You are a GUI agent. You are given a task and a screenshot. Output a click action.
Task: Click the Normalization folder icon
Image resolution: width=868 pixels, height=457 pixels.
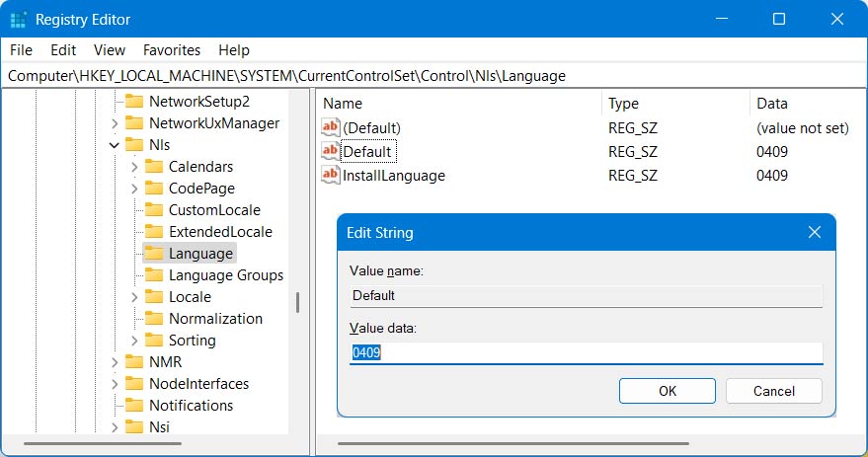point(154,318)
